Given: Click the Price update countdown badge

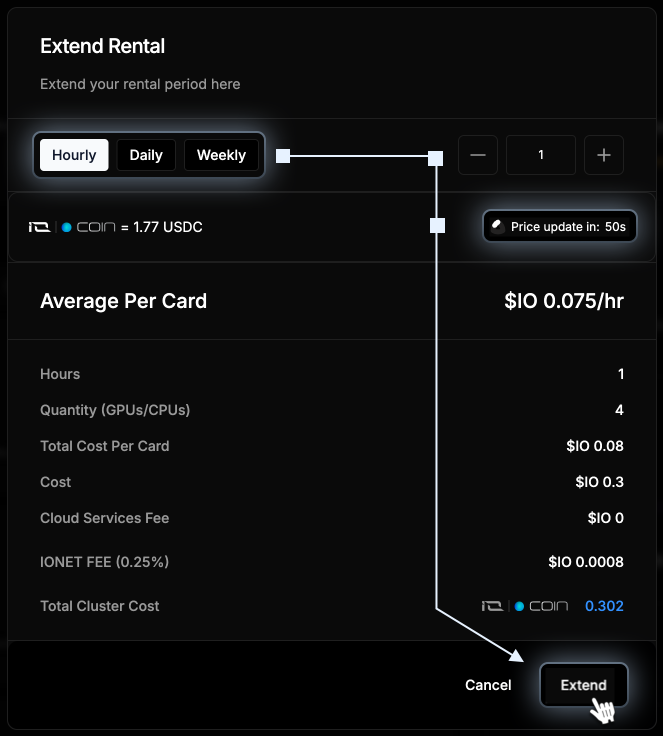Looking at the screenshot, I should 560,226.
